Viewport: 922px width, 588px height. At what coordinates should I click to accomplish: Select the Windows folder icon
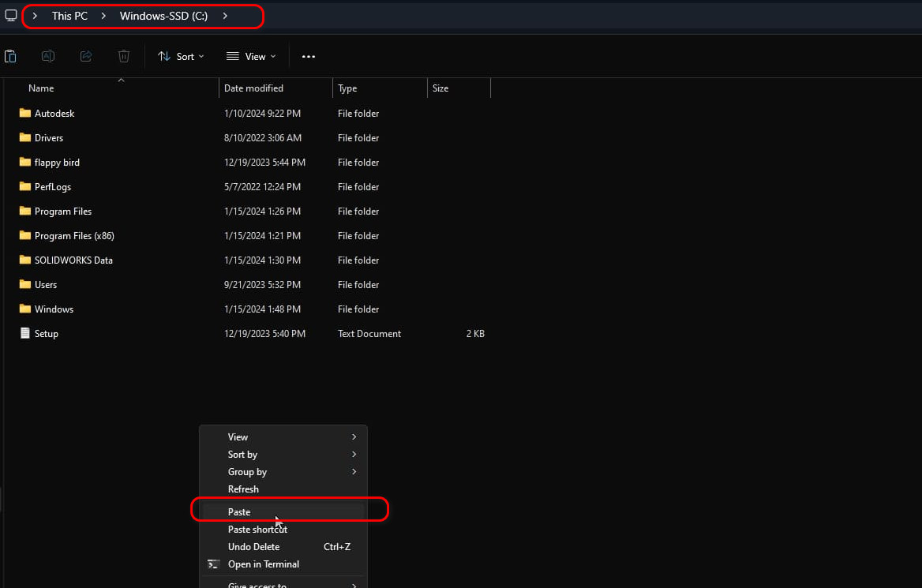pyautogui.click(x=24, y=309)
